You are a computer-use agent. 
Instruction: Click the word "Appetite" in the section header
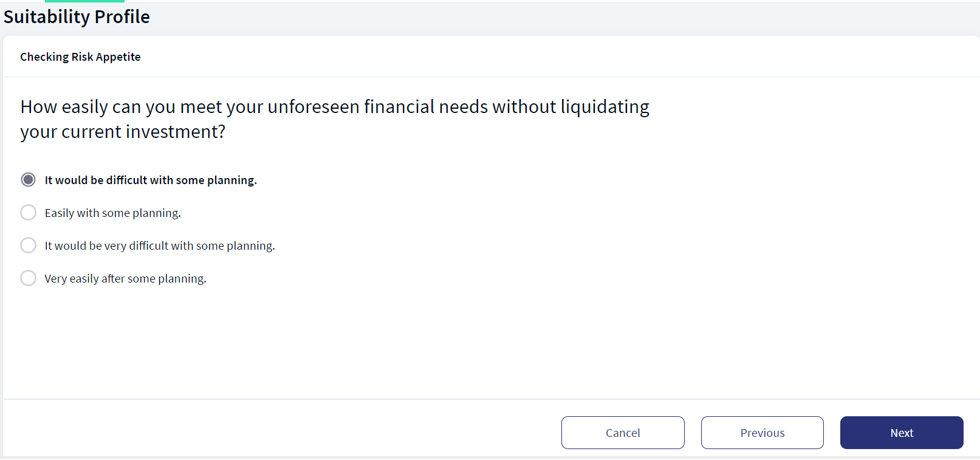tap(118, 57)
